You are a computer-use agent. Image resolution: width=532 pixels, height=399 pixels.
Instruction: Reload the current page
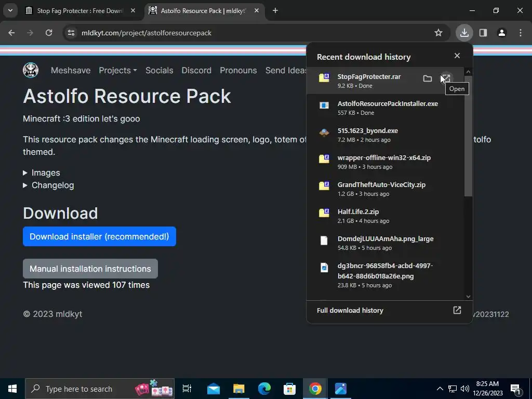(x=49, y=33)
